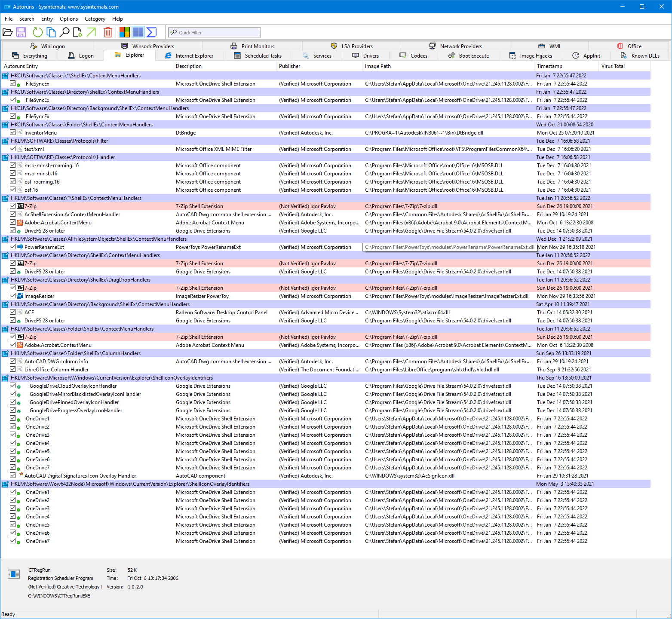Open entry properties via page-gear icon
Viewport: 672px width, 619px height.
point(78,32)
